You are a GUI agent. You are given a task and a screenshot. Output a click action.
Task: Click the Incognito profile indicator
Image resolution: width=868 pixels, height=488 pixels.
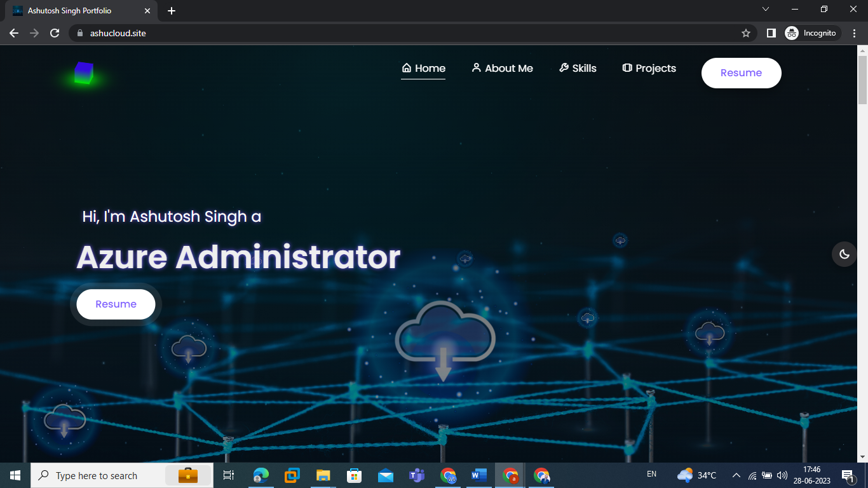[812, 33]
